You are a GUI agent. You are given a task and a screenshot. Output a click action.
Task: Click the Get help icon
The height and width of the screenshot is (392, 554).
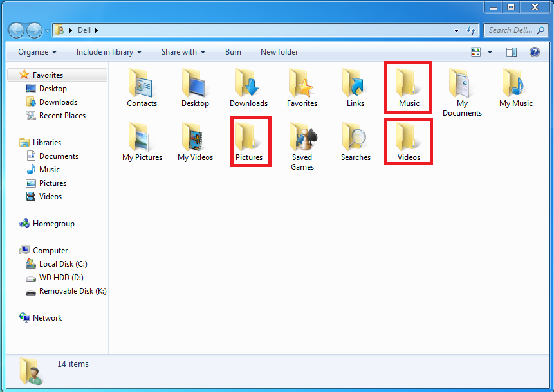[535, 51]
